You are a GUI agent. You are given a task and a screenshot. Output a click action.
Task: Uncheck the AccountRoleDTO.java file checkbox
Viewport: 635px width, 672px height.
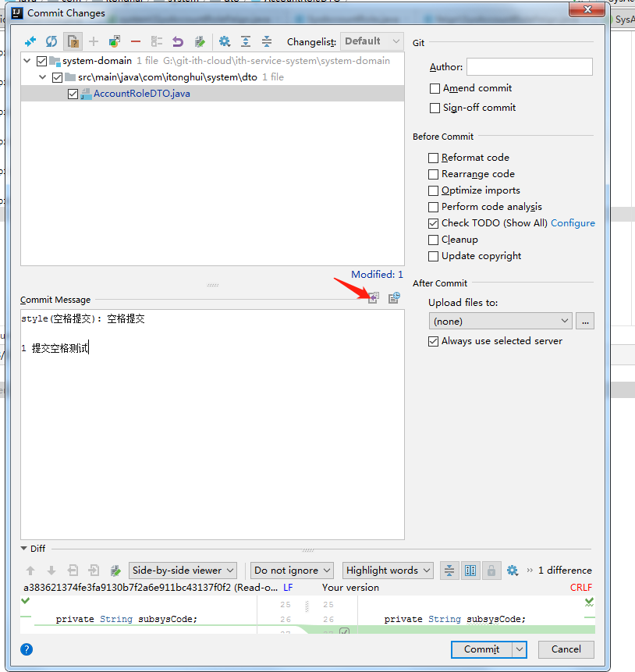pos(73,94)
